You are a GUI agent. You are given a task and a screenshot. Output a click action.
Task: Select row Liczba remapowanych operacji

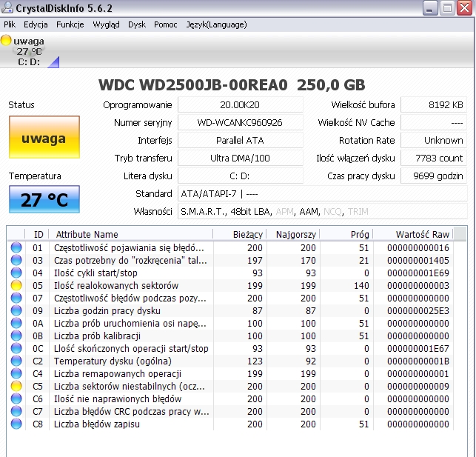tap(230, 374)
